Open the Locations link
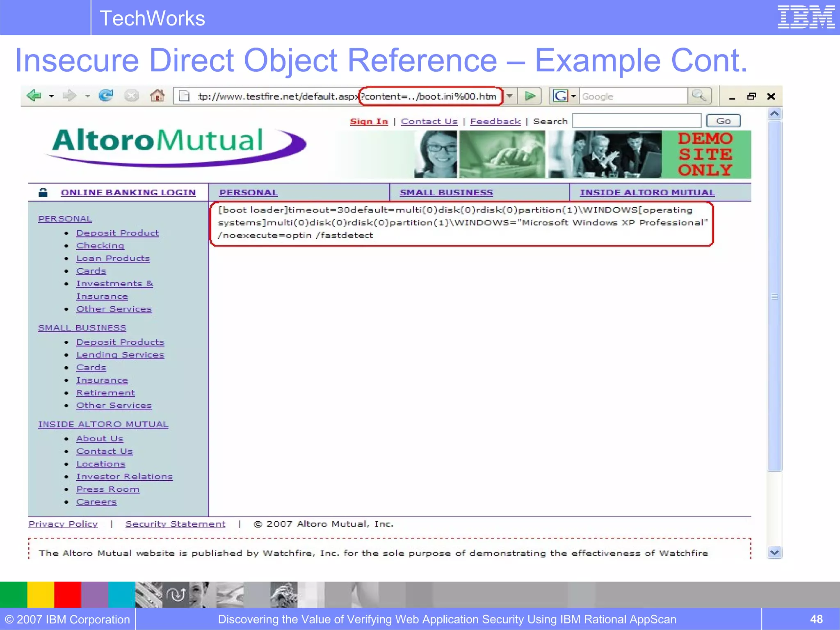This screenshot has width=840, height=630. click(x=100, y=464)
